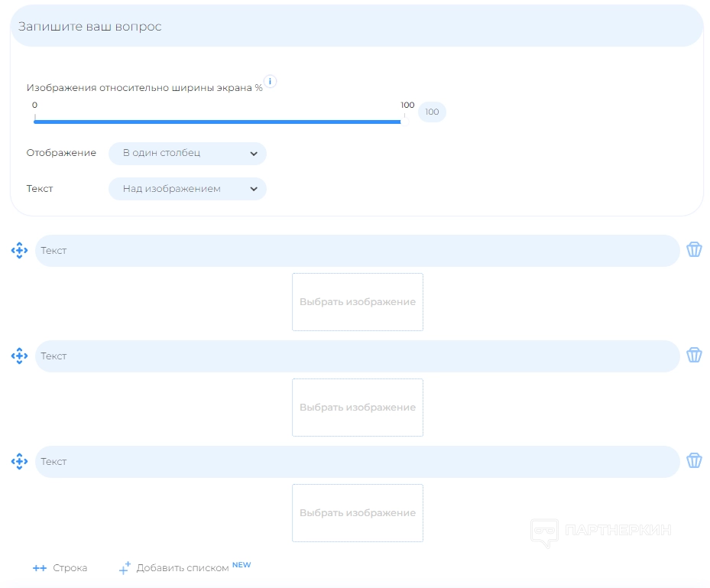Screen dimensions: 710x588
Task: Click the info icon beside image width label
Action: pos(270,82)
